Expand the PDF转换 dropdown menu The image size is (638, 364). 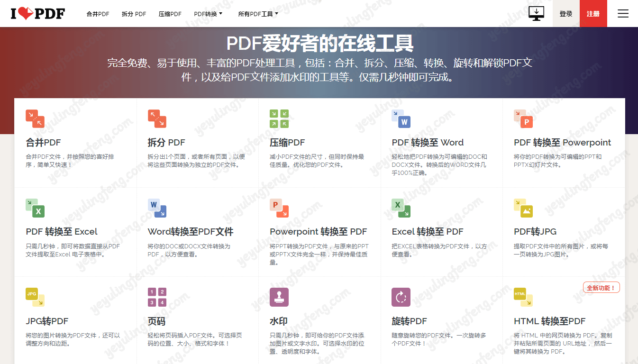pyautogui.click(x=208, y=14)
